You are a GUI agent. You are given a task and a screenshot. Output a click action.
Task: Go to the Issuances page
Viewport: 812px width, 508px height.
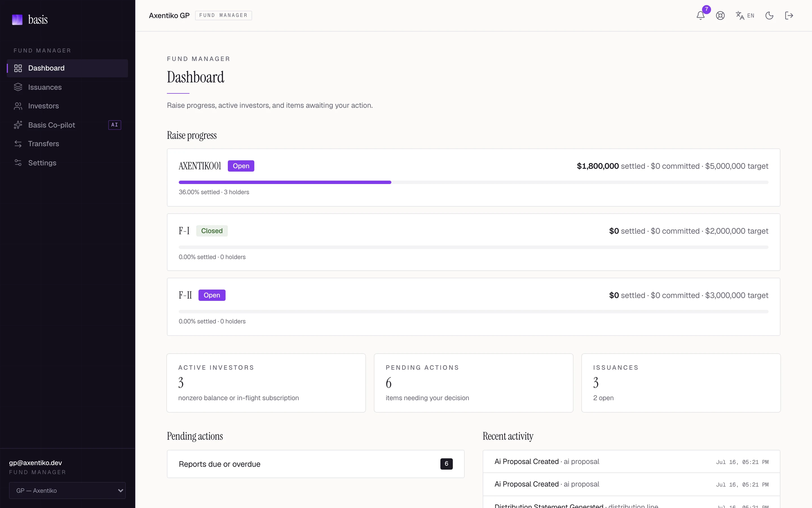(67, 87)
